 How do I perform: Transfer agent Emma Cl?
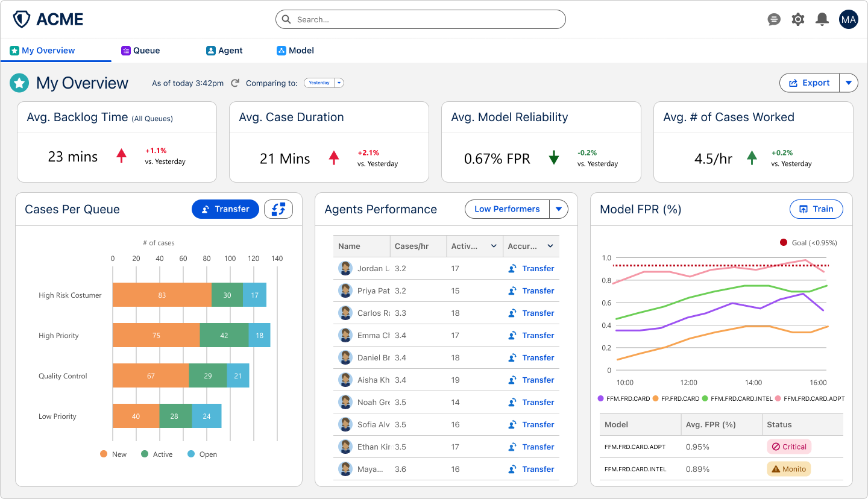531,336
